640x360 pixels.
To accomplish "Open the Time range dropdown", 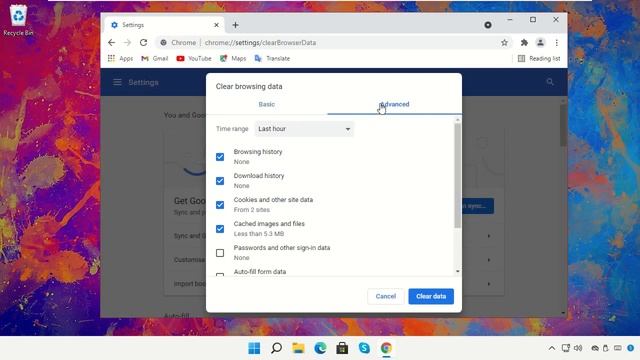I will (304, 129).
